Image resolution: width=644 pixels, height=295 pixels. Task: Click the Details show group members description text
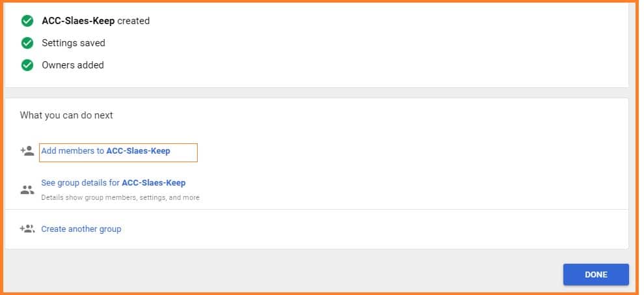click(x=120, y=197)
